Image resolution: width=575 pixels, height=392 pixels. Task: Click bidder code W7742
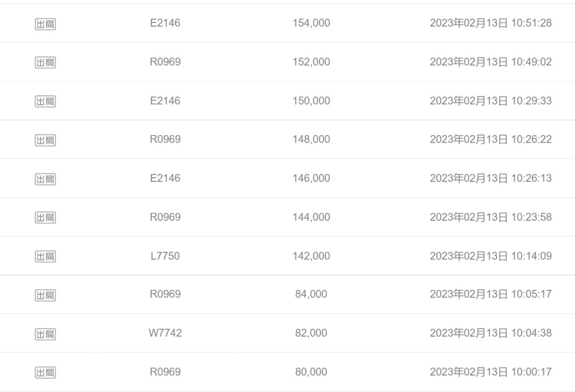point(165,333)
